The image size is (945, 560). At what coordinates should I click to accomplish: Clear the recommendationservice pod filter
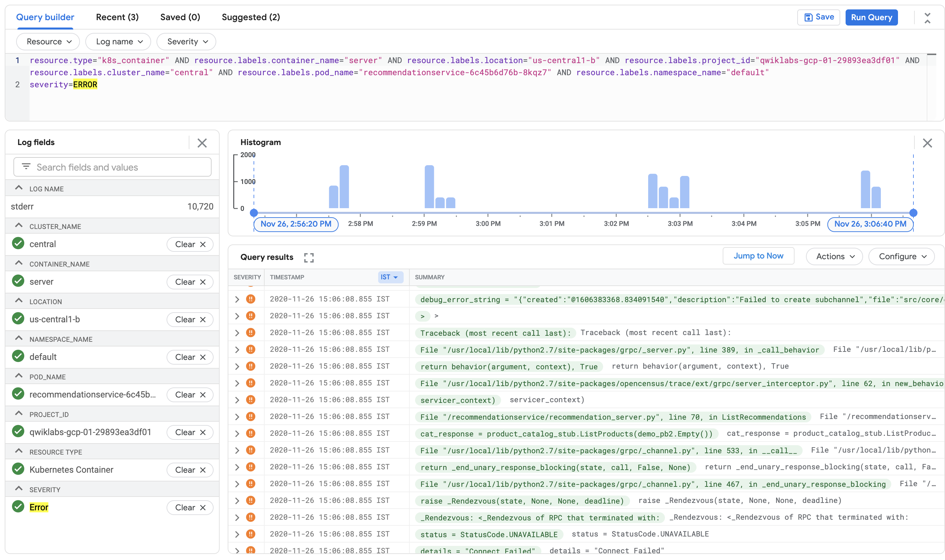click(x=190, y=395)
